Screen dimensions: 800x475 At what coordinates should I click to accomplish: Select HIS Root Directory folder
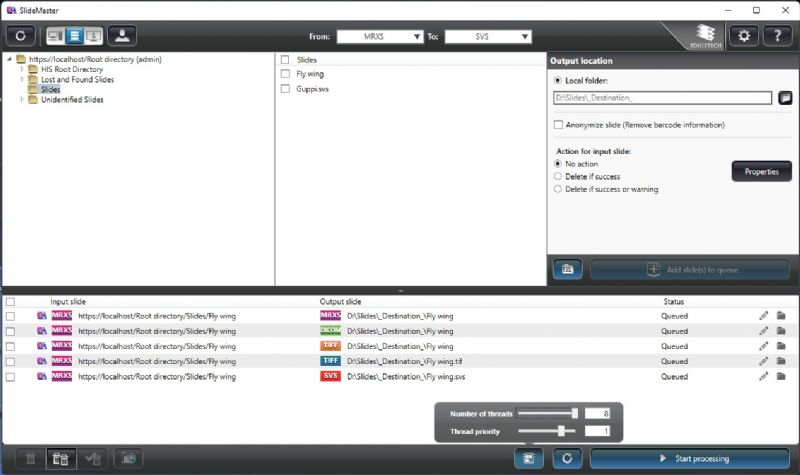(72, 69)
